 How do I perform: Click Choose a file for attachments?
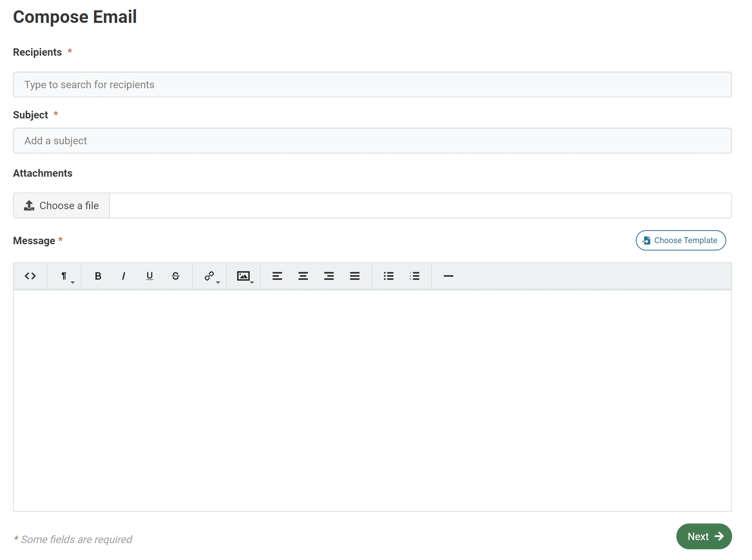point(61,205)
